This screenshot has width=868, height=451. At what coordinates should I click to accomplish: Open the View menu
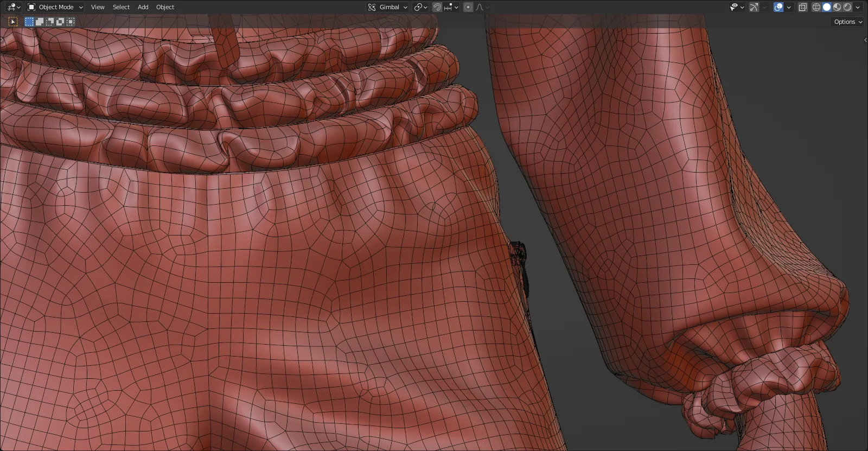point(98,7)
